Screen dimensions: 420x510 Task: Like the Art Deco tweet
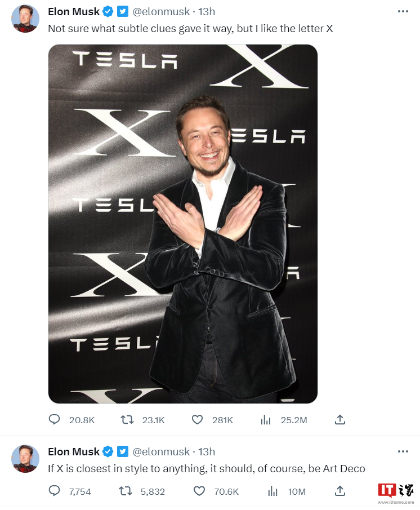(x=199, y=491)
